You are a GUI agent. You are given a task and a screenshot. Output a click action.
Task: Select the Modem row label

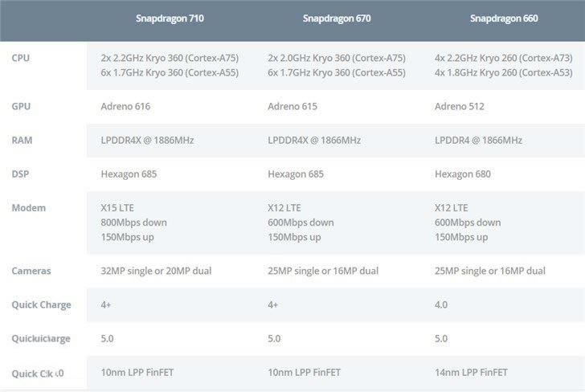coord(29,208)
